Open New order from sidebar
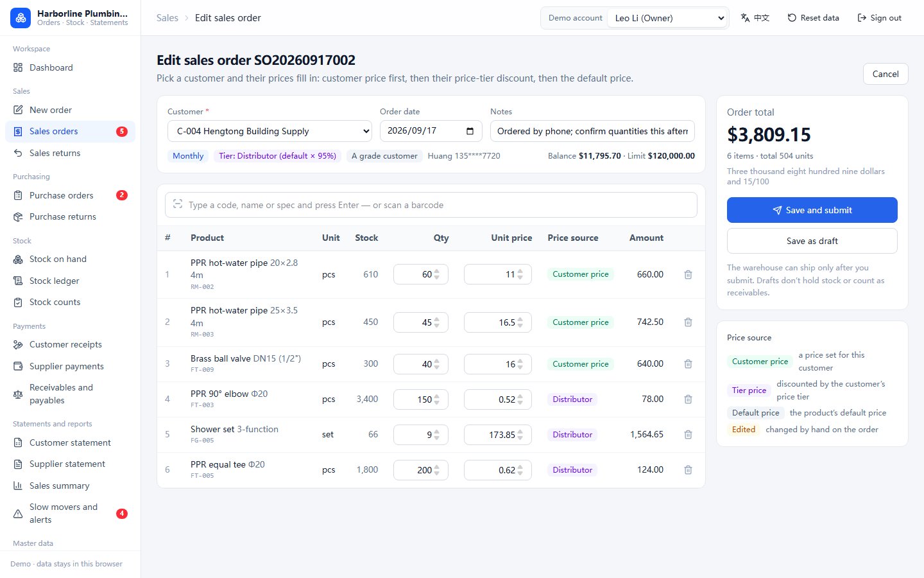Screen dimensions: 924x578 70,110
